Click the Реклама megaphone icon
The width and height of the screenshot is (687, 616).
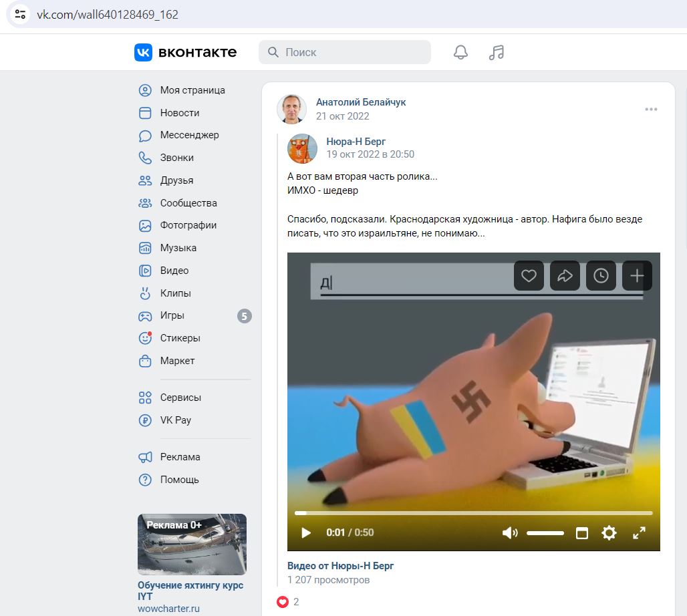(145, 458)
